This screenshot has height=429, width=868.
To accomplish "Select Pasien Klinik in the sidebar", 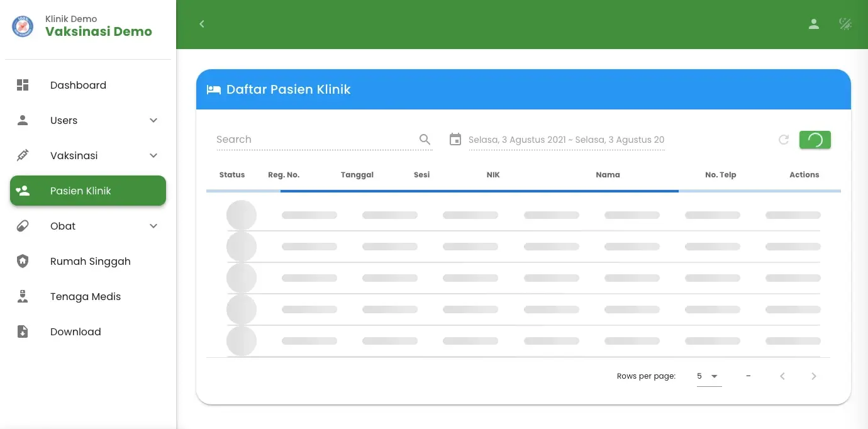I will tap(88, 191).
